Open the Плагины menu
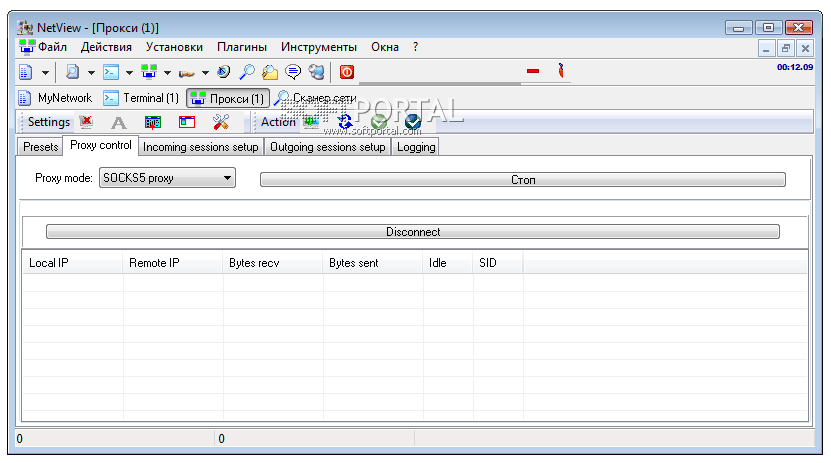The width and height of the screenshot is (831, 463). (x=242, y=47)
